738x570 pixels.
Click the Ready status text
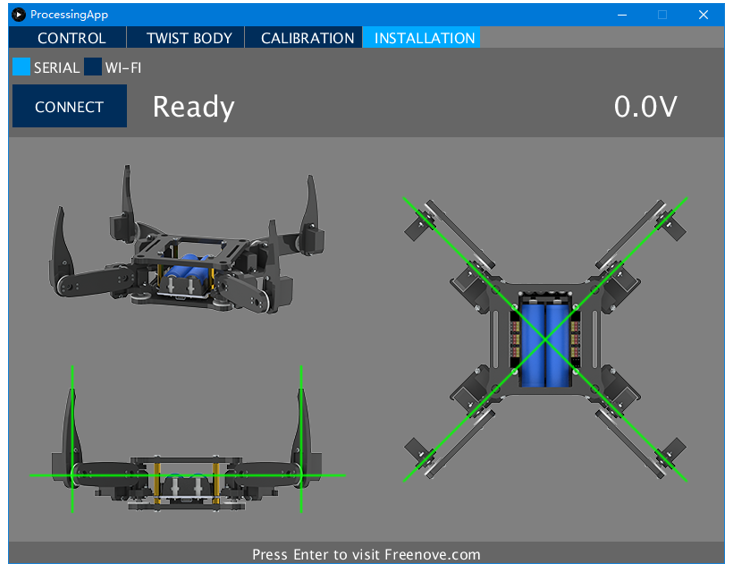193,107
